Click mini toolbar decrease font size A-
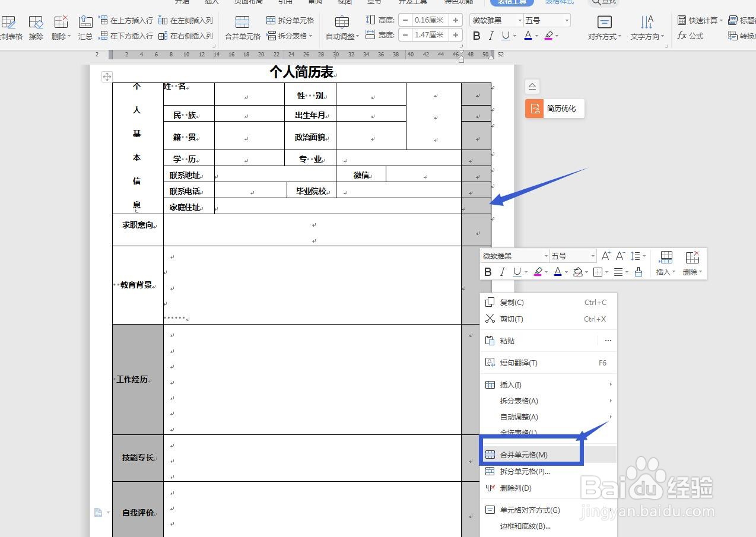The height and width of the screenshot is (537, 756). 621,256
